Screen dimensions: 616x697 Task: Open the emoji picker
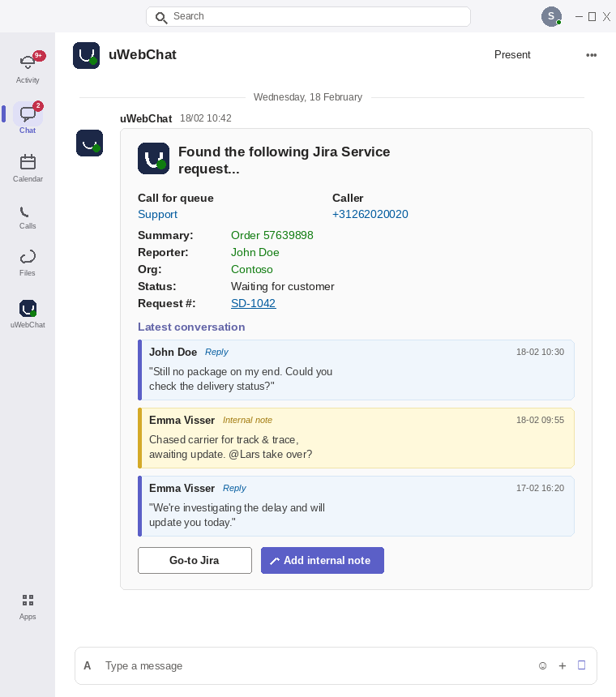(x=542, y=665)
